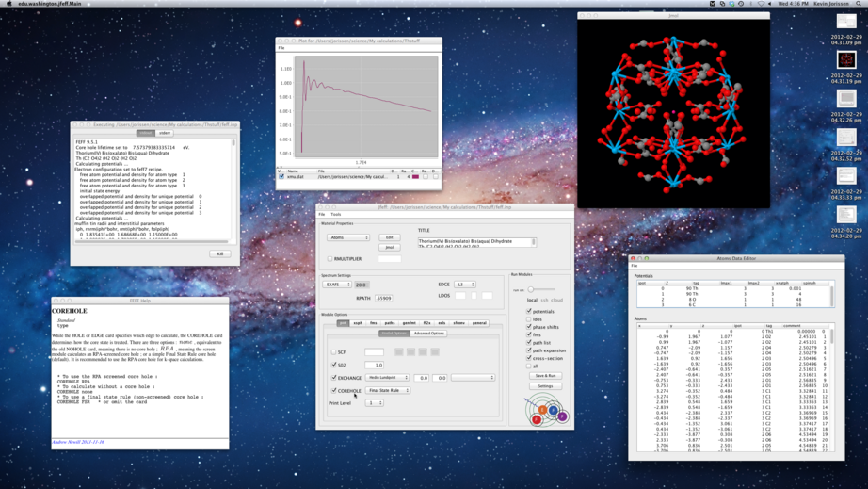Viewport: 868px width, 489px height.
Task: Open the EXAFS spectrum type dropdown
Action: point(337,285)
